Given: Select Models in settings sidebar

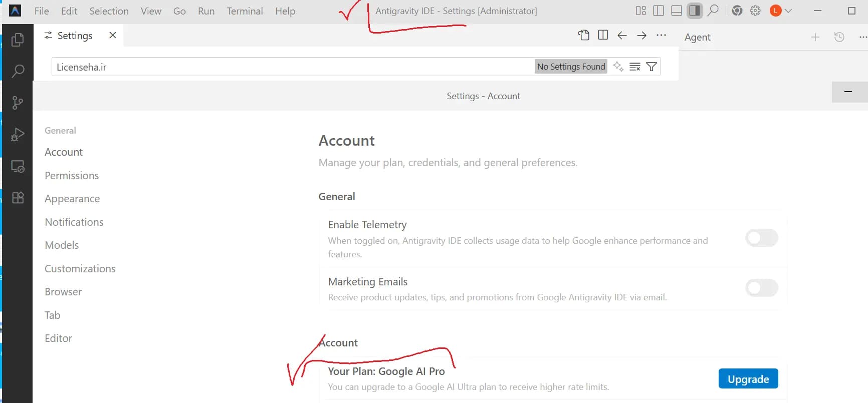Looking at the screenshot, I should point(62,245).
